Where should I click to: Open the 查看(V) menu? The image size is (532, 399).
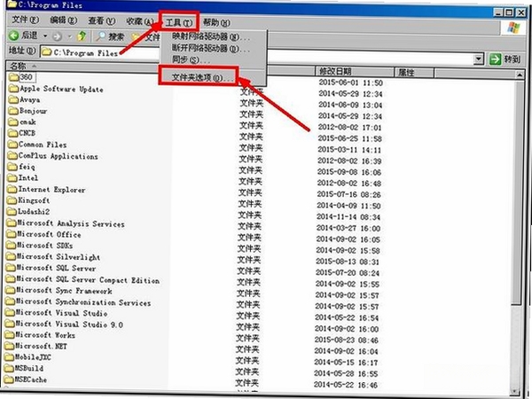coord(101,21)
